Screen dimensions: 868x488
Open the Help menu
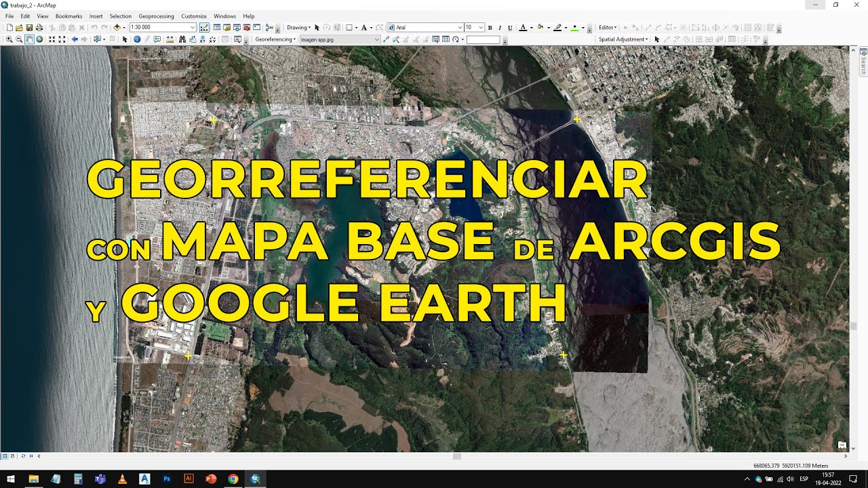click(x=249, y=16)
